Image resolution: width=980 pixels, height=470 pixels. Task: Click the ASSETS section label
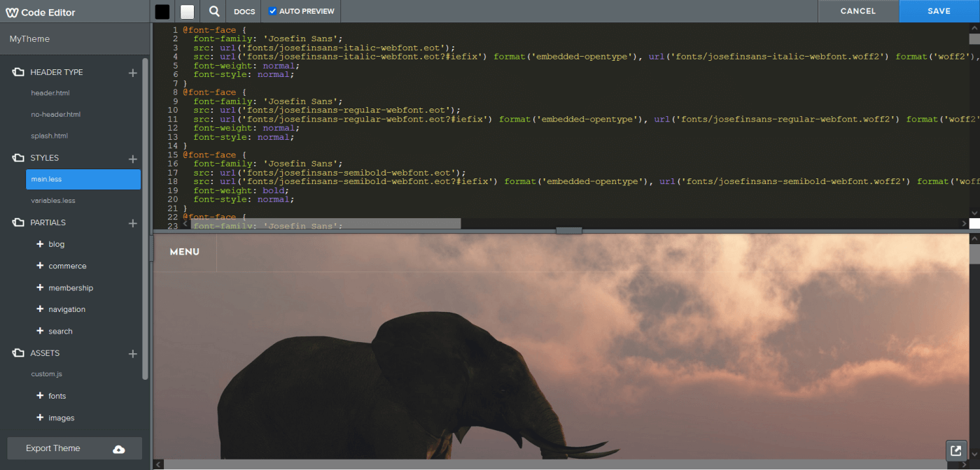[x=45, y=353]
